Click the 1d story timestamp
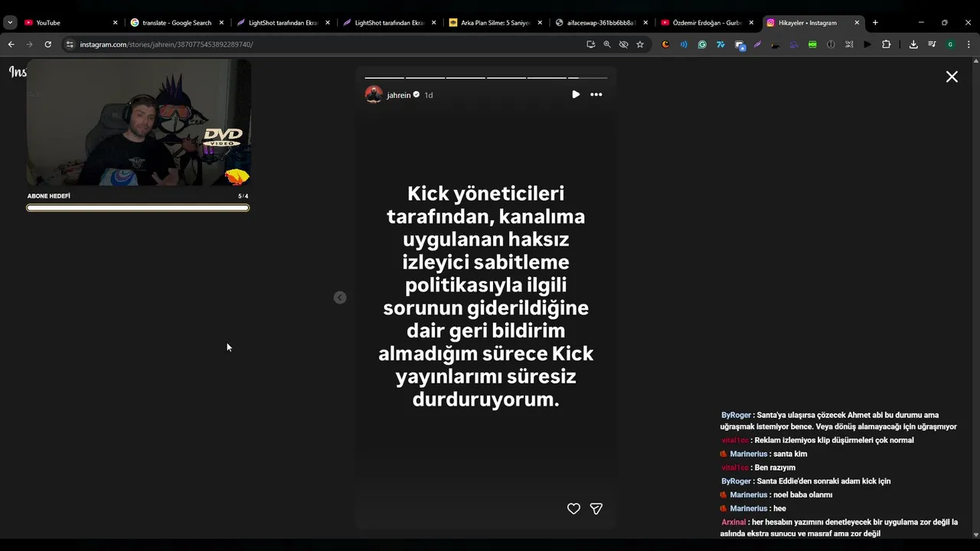Viewport: 980px width, 551px height. (429, 95)
